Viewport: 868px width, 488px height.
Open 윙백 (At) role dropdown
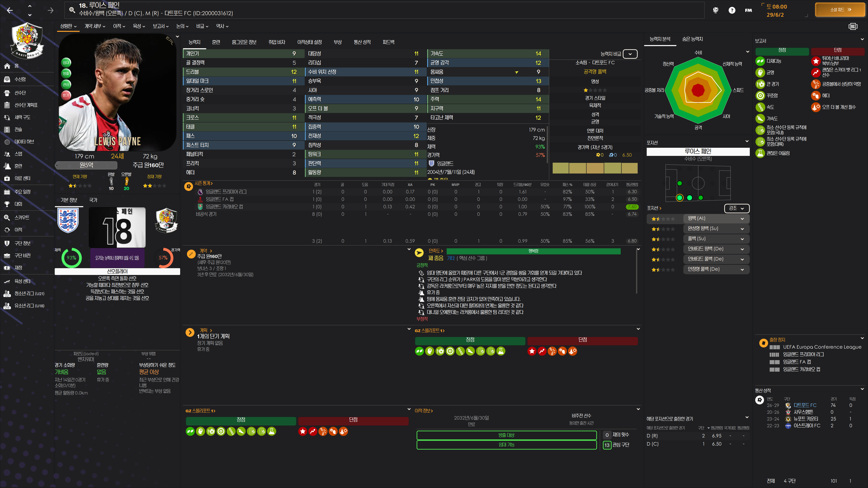tap(716, 218)
